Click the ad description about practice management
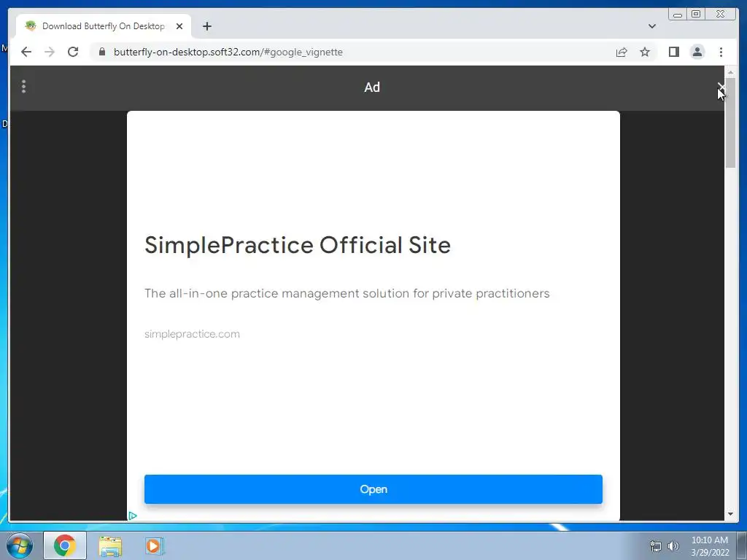Screen dimensions: 747x560 [x=347, y=293]
